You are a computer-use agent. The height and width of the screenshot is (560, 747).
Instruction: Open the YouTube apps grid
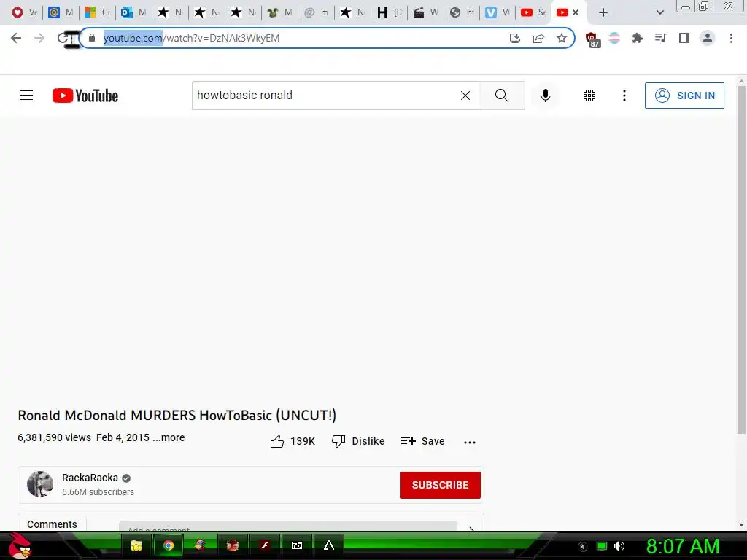[x=589, y=96]
